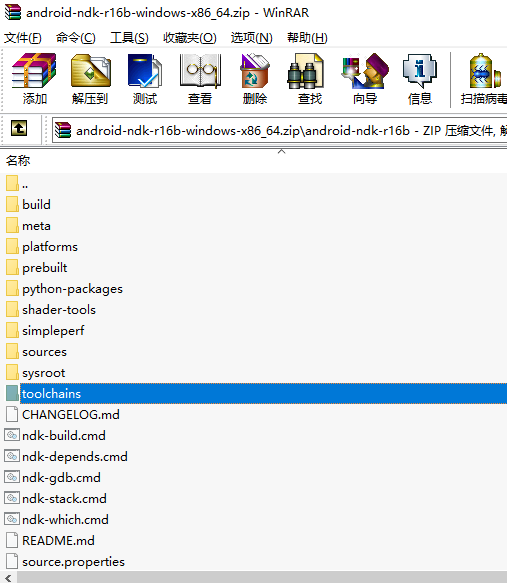Click the gear icon beside ndk-gdb.cmd
The image size is (507, 583).
coord(12,477)
